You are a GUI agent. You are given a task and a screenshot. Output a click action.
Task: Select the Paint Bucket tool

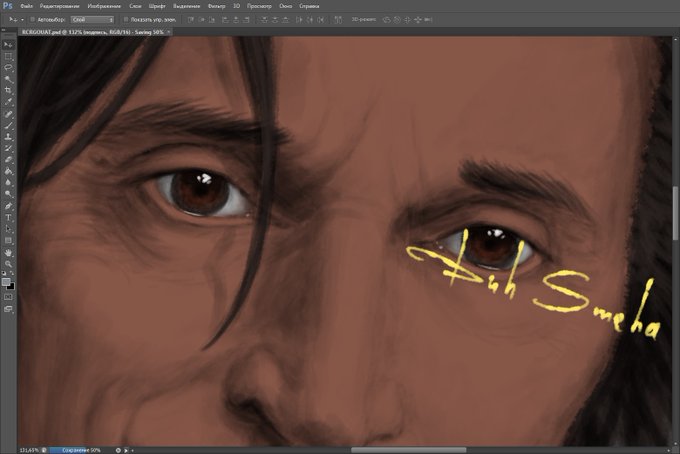point(8,171)
